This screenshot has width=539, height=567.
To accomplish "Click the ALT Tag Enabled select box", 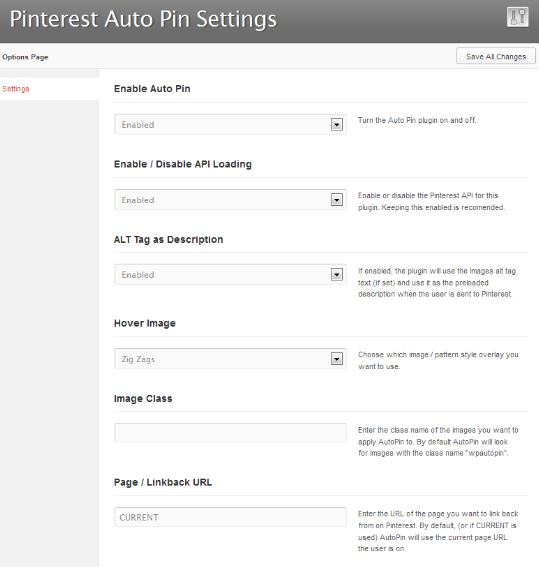I will click(230, 274).
